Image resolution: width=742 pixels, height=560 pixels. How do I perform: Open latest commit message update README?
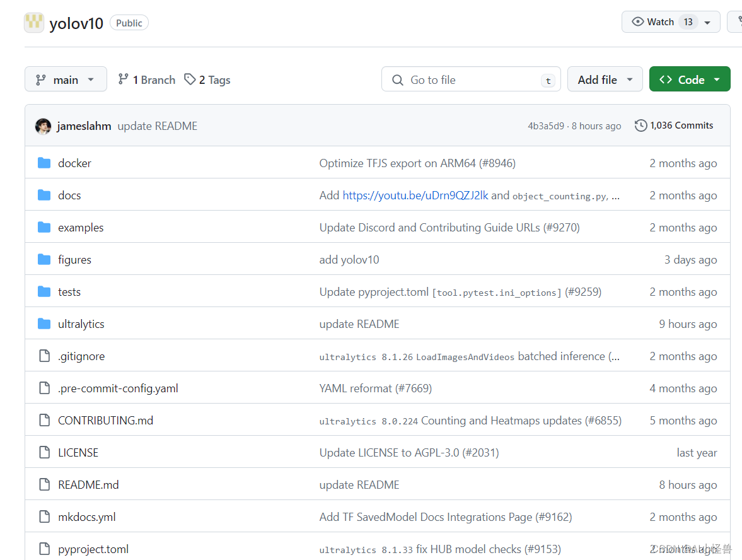157,126
